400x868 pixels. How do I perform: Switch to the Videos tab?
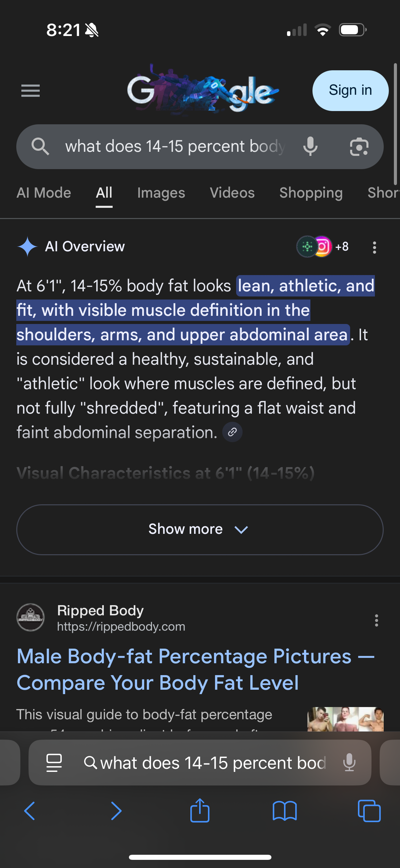[x=232, y=193]
